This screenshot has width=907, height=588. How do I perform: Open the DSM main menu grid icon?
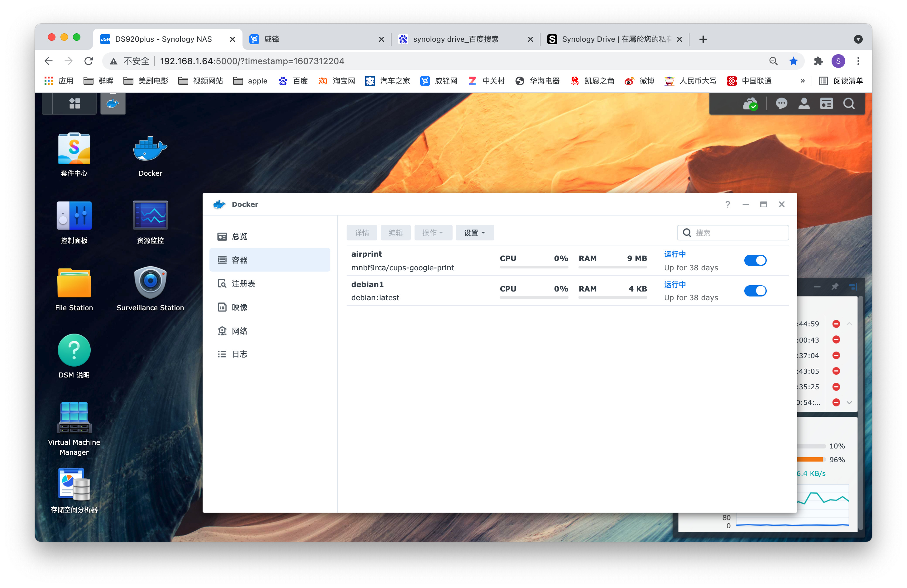(75, 103)
